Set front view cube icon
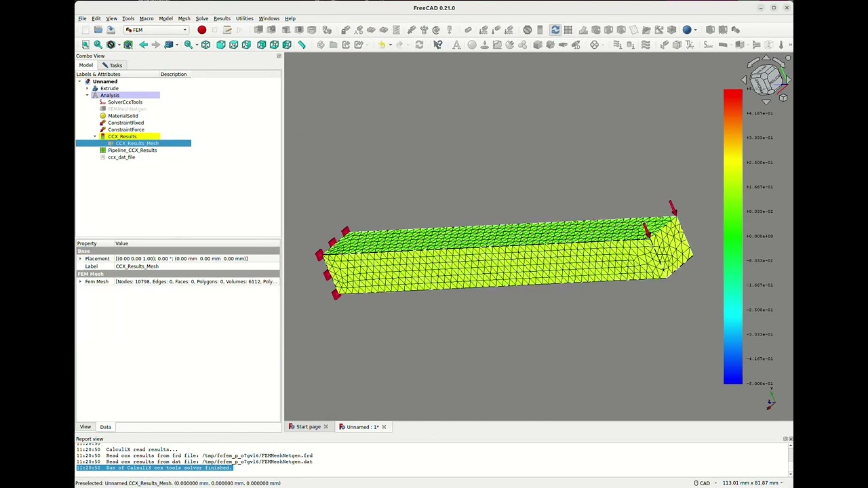 221,45
